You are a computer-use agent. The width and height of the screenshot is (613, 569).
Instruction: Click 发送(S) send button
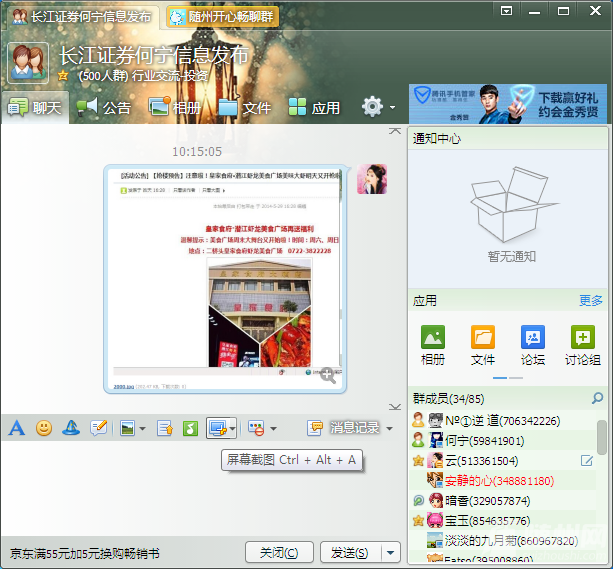tap(350, 553)
